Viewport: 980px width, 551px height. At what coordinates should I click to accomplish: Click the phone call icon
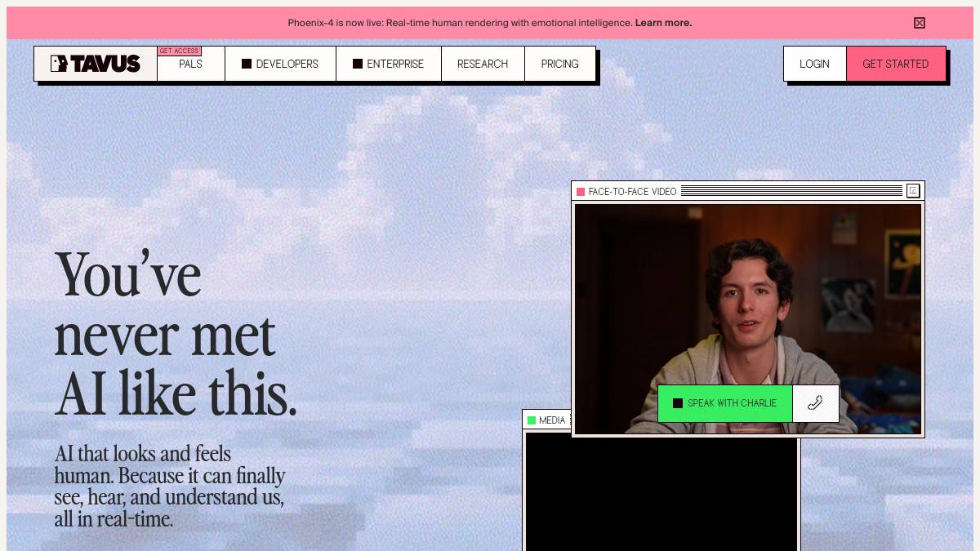pos(815,403)
